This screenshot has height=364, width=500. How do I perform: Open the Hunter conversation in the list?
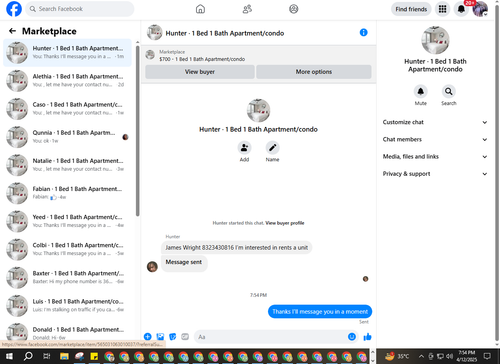tap(67, 53)
